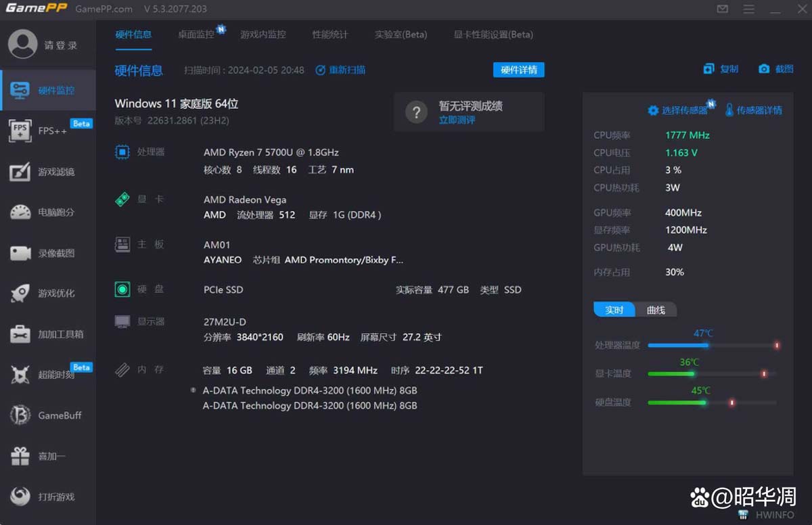Open the 实验室(Beta) tab
Viewport: 812px width, 525px height.
click(x=401, y=34)
